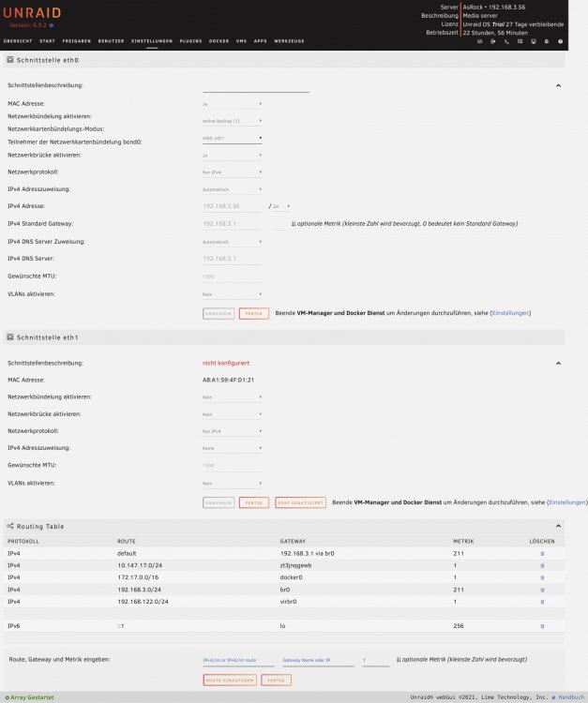Open the Benutzer menu
Image resolution: width=588 pixels, height=703 pixels.
click(112, 41)
